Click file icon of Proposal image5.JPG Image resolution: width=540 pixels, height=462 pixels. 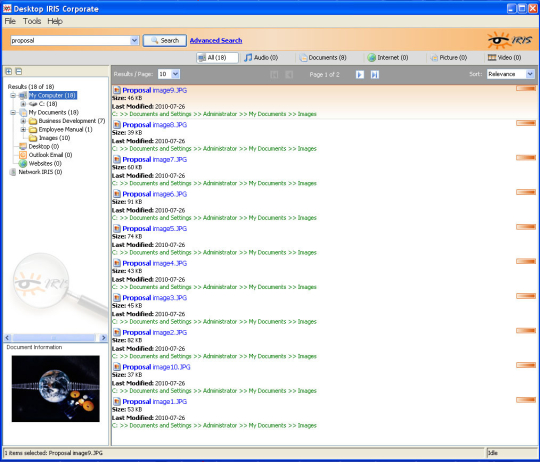pos(117,229)
